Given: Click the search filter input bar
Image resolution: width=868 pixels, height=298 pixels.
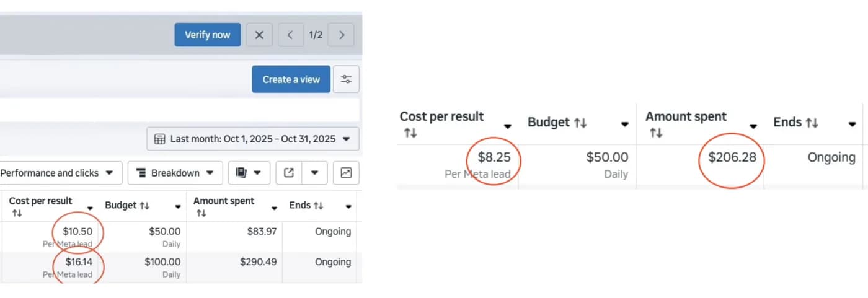Looking at the screenshot, I should coord(179,110).
